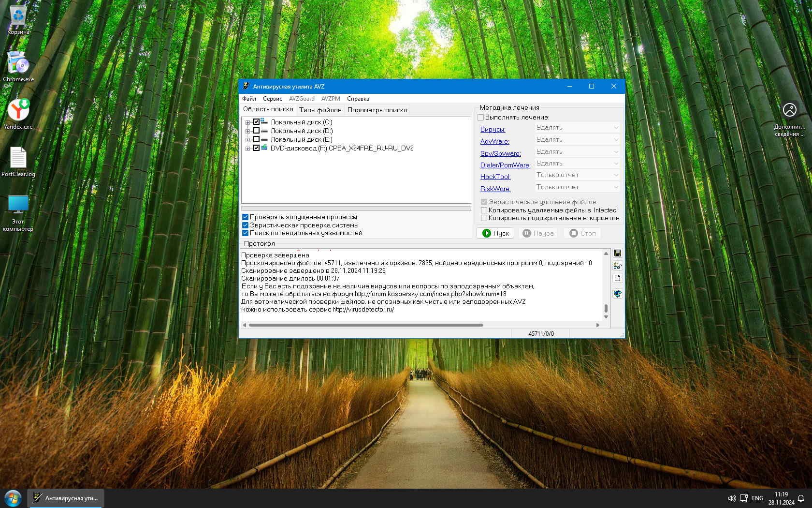Open the RiskWare action dropdown

(x=577, y=187)
